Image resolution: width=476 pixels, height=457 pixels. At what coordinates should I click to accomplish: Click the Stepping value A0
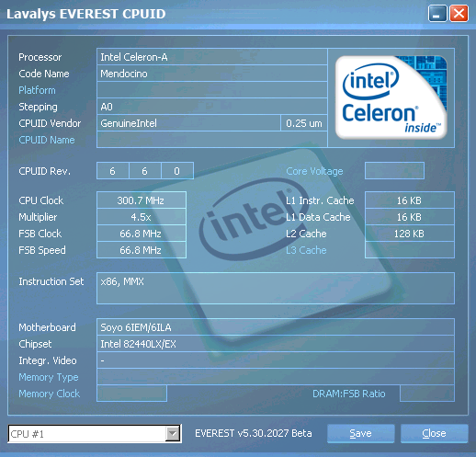coord(212,107)
